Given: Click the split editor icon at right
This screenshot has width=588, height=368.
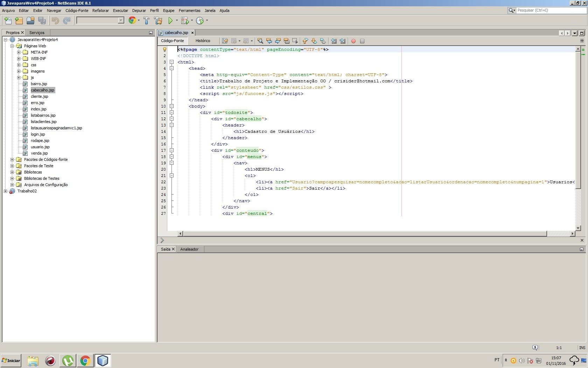Looking at the screenshot, I should click(x=582, y=41).
